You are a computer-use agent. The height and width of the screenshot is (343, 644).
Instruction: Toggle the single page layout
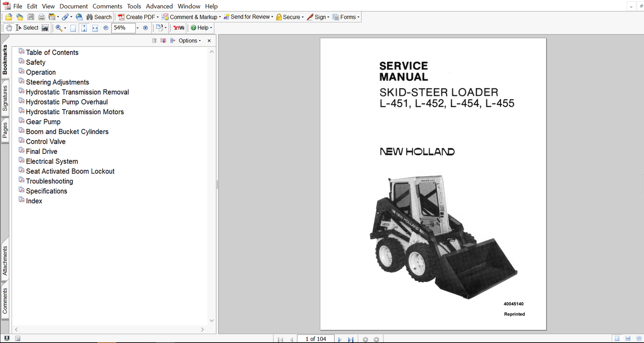click(x=617, y=339)
